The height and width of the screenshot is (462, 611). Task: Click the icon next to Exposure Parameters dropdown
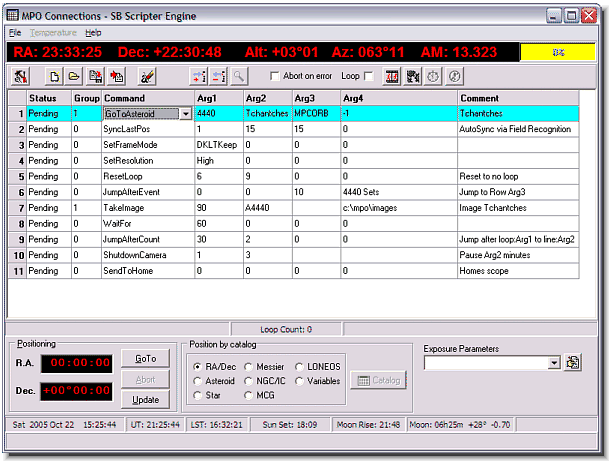tap(572, 363)
